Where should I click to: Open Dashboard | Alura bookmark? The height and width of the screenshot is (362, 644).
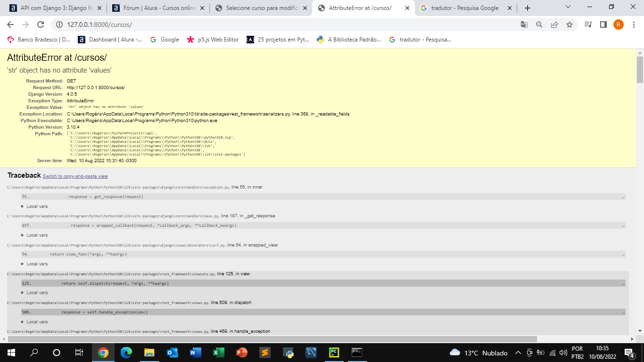[x=110, y=40]
